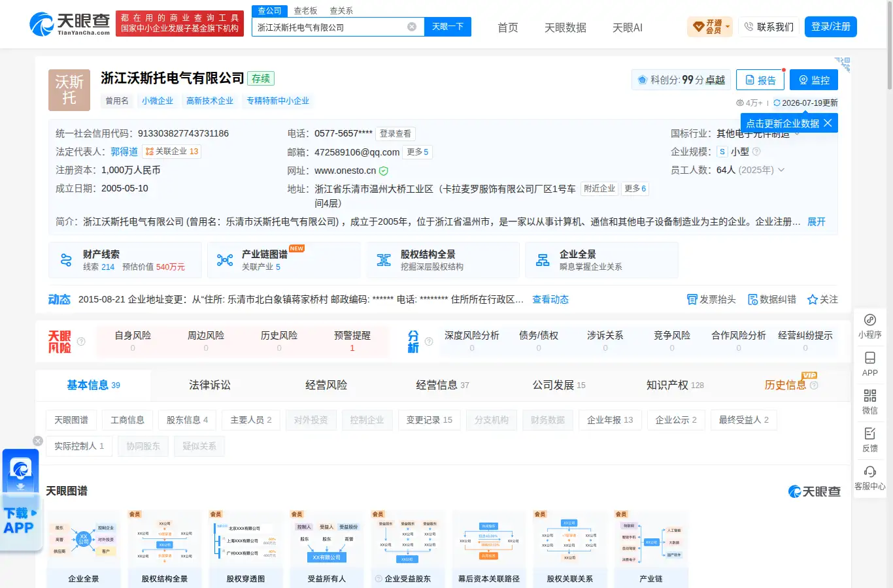Open the 关联企业 13 badge
This screenshot has height=588, width=893.
(x=172, y=152)
